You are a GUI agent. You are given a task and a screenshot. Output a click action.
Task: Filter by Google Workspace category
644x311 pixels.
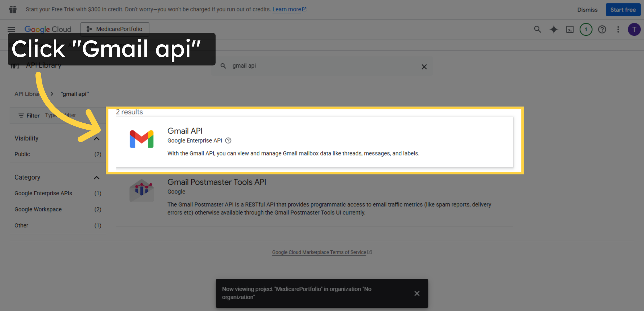38,209
